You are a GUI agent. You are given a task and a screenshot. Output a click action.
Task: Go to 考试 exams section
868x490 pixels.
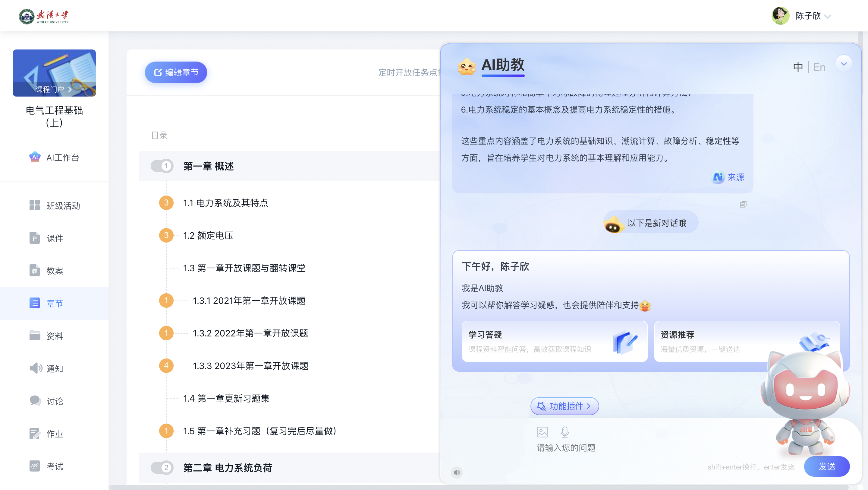click(x=54, y=466)
